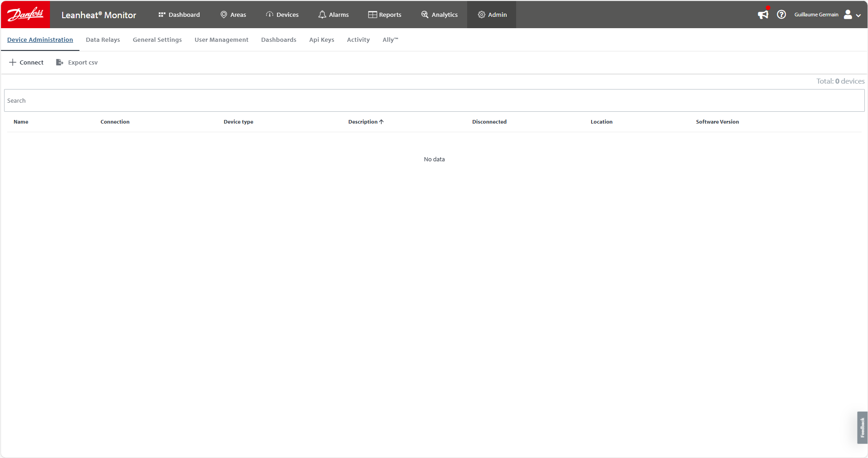Screen dimensions: 868x458
Task: Click the Danfoss logo
Action: pyautogui.click(x=25, y=15)
